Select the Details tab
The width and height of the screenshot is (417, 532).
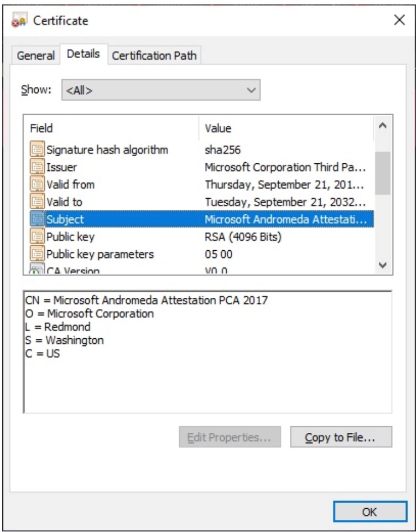tap(83, 54)
